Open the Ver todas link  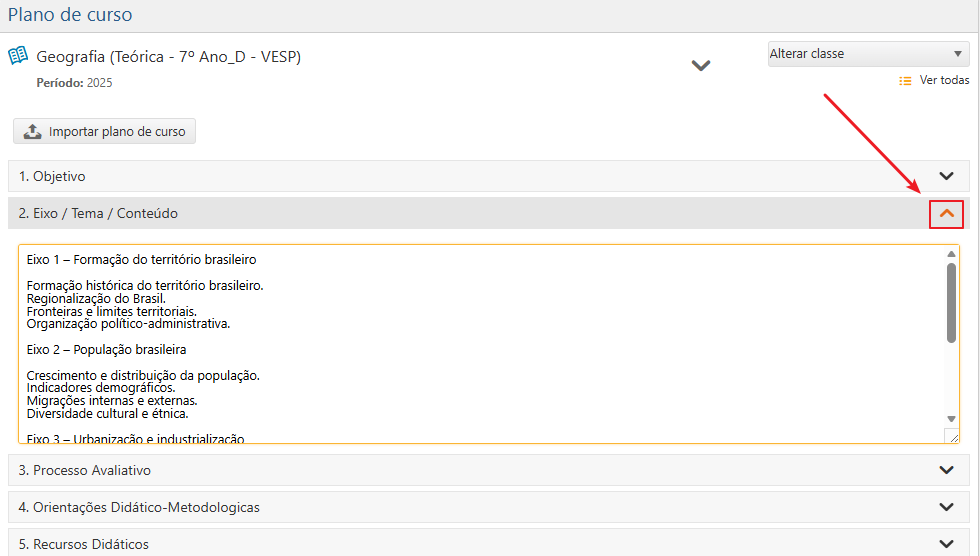tap(944, 80)
